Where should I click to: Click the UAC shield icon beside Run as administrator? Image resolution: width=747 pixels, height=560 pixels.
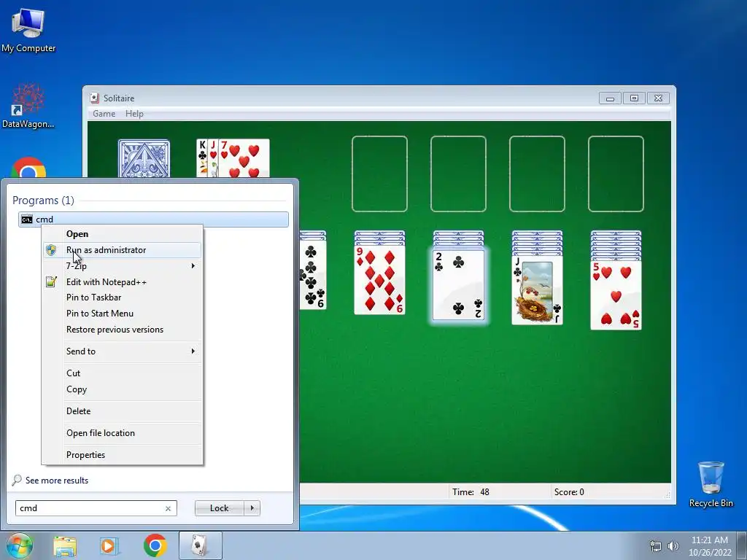point(52,250)
